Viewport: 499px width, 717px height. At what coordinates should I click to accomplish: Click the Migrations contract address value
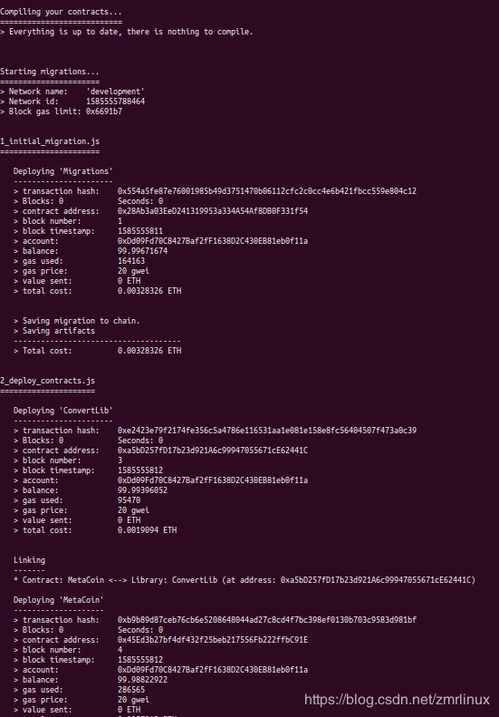click(x=213, y=211)
